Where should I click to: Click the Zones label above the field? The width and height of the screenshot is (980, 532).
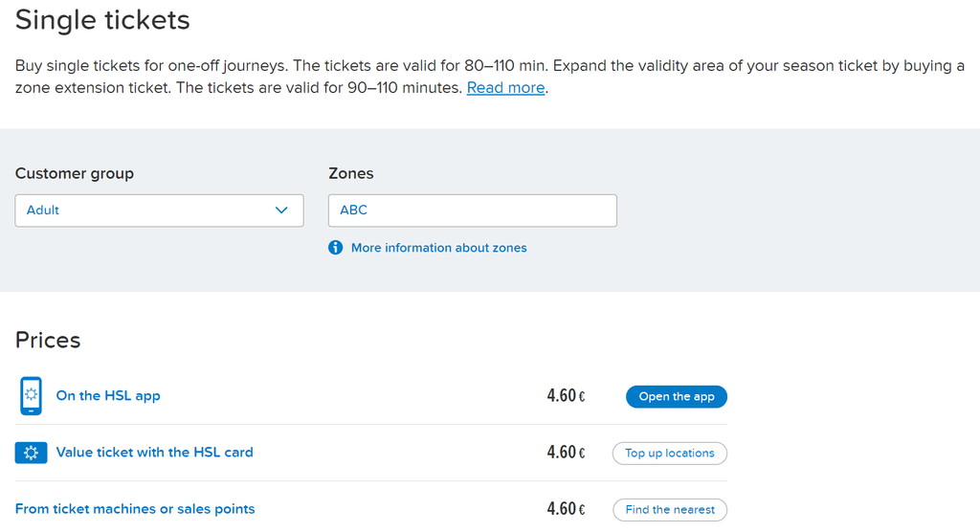[350, 173]
